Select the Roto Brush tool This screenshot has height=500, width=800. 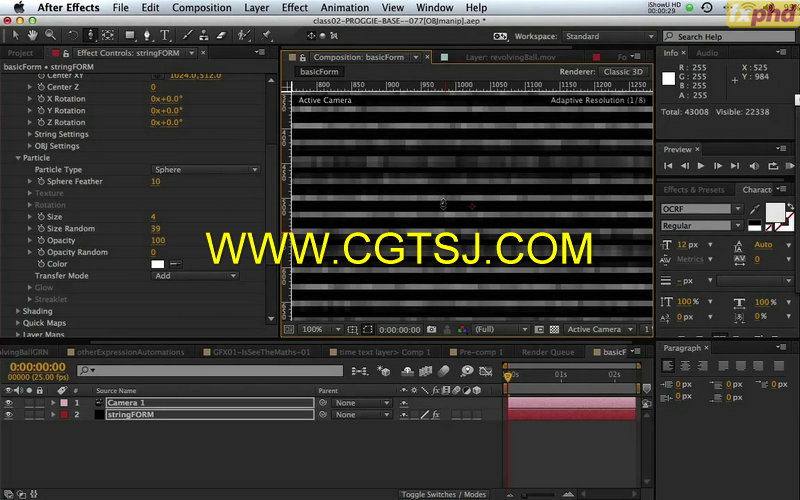(x=244, y=35)
